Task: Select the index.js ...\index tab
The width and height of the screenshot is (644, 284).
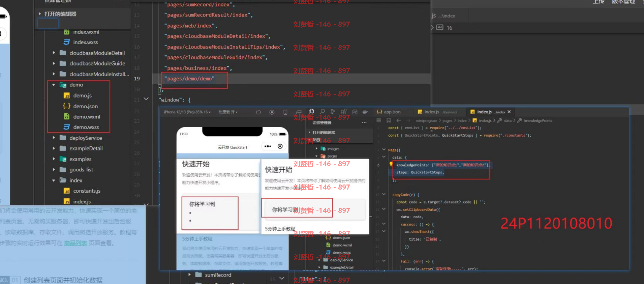Action: point(488,112)
